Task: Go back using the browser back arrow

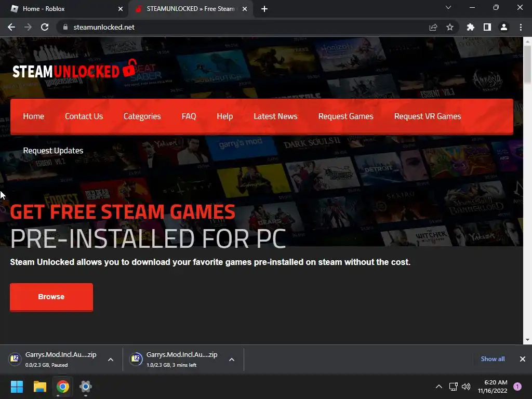Action: (11, 27)
